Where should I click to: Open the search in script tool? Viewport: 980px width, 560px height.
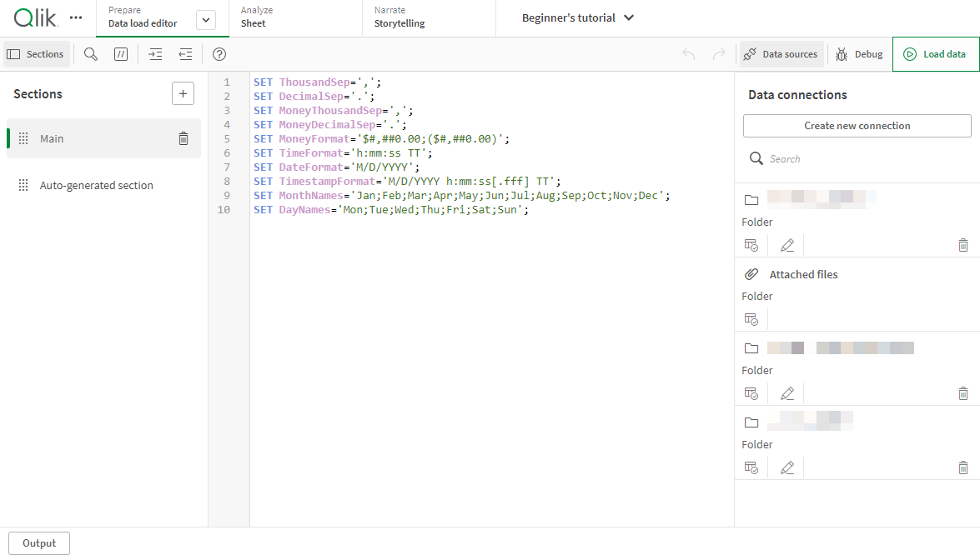pos(90,53)
